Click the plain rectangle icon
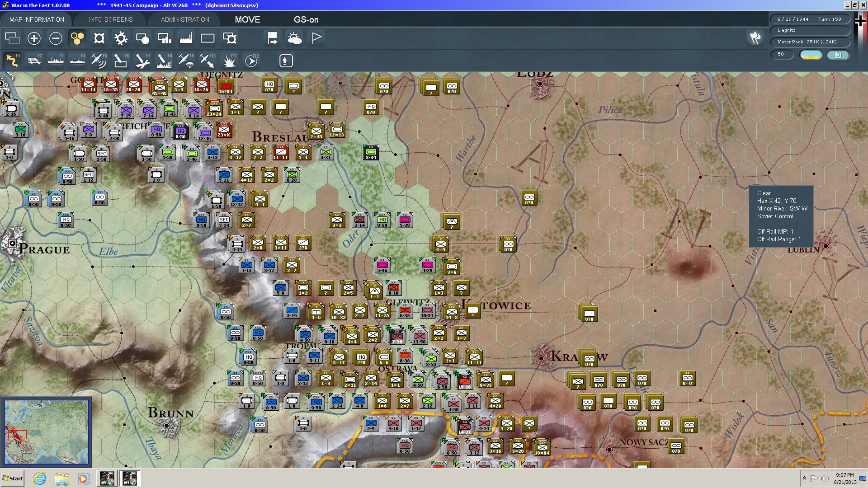 (208, 38)
